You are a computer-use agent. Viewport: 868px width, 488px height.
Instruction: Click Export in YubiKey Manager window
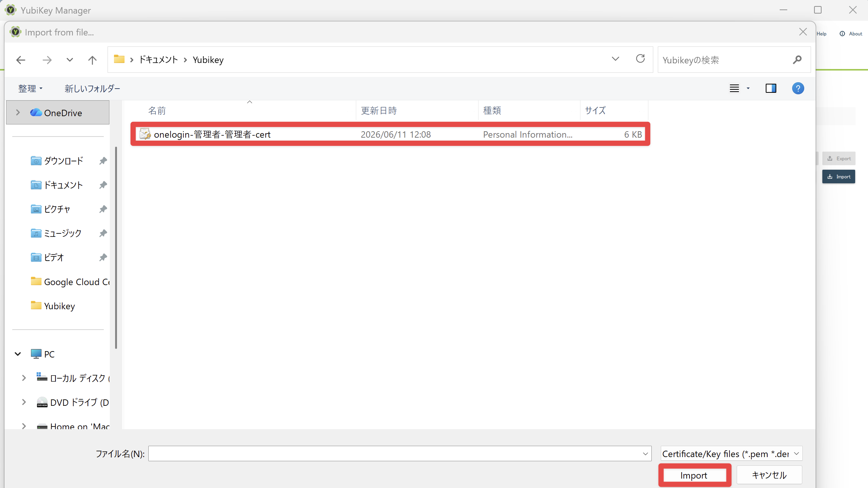click(x=839, y=158)
